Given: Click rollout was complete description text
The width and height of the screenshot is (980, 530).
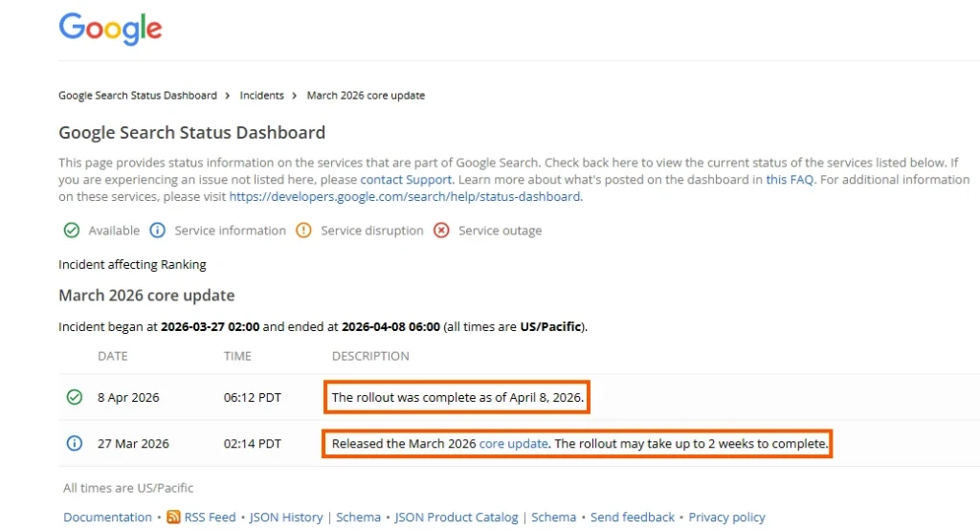Looking at the screenshot, I should 457,398.
